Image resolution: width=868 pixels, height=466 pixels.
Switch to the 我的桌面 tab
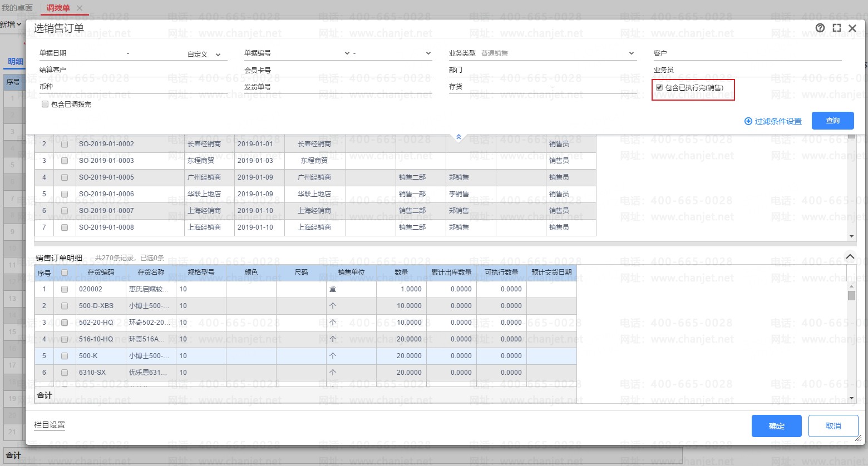click(x=17, y=8)
